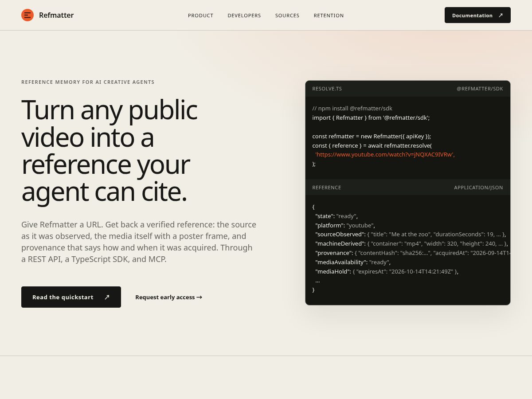This screenshot has height=399, width=532.
Task: Click the APPLICATION/JSON label
Action: pos(478,188)
